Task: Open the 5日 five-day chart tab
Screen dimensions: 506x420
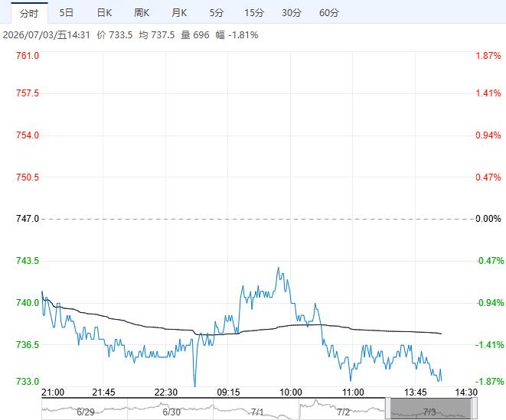Action: [66, 13]
